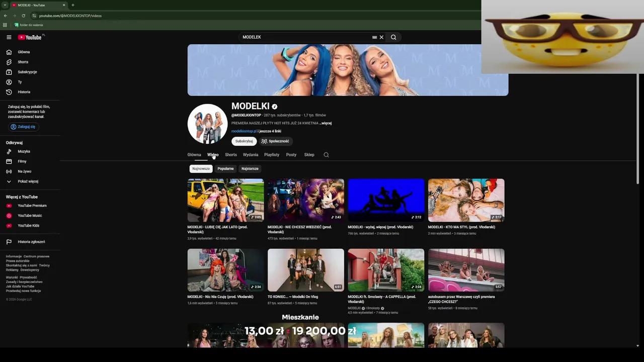Clear the search box with X
644x362 pixels.
381,37
